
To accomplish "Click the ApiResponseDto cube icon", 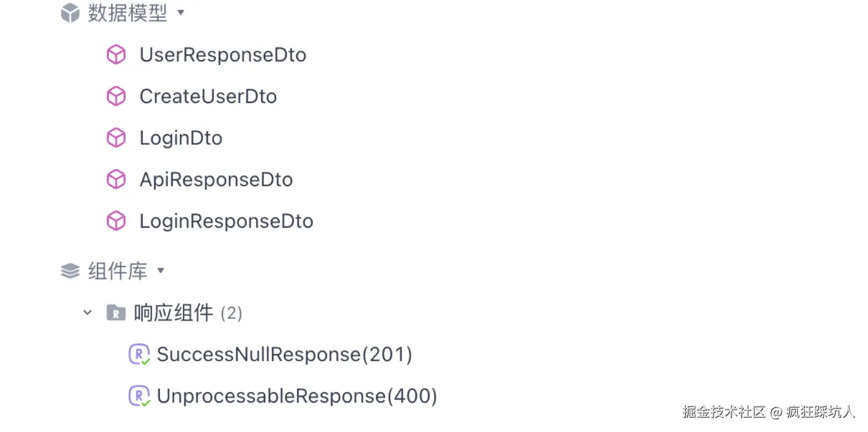I will click(x=116, y=179).
